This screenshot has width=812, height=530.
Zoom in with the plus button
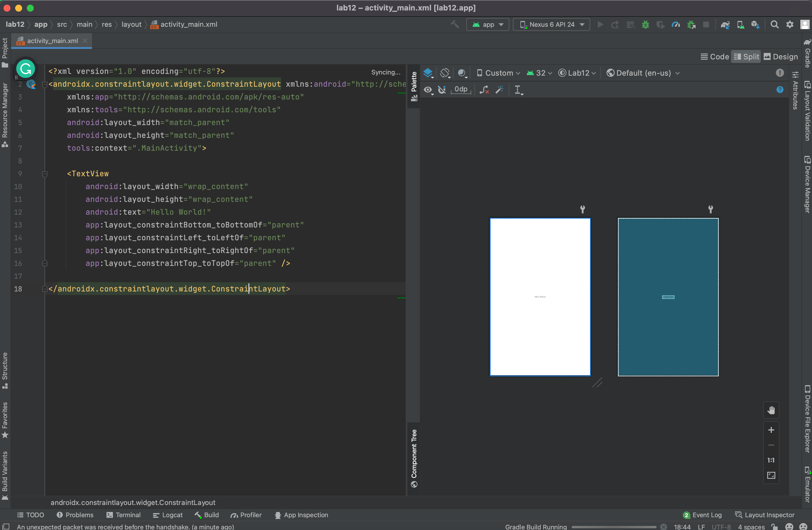[x=771, y=430]
